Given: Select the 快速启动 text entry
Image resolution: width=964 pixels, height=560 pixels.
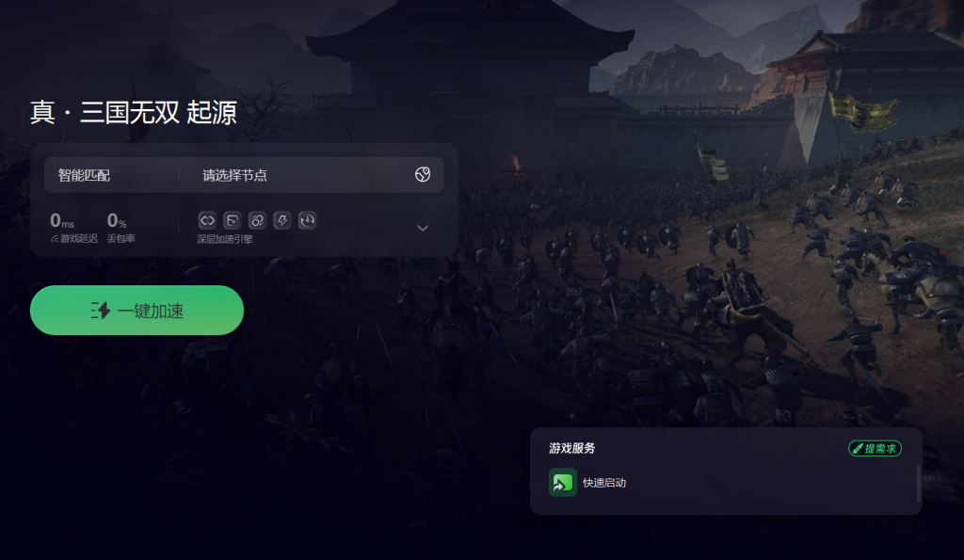Looking at the screenshot, I should 604,483.
